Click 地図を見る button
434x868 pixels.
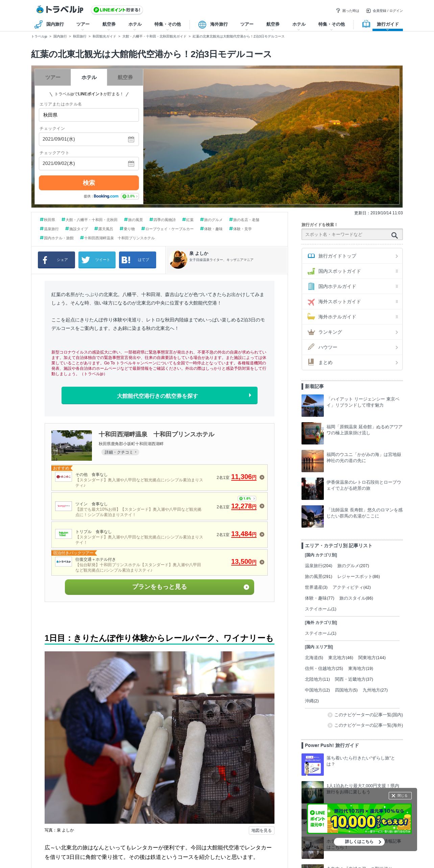pos(261,830)
